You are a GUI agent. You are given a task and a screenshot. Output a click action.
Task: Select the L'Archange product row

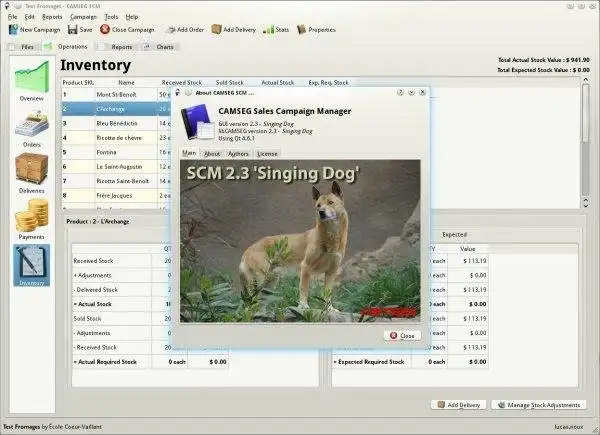point(116,109)
